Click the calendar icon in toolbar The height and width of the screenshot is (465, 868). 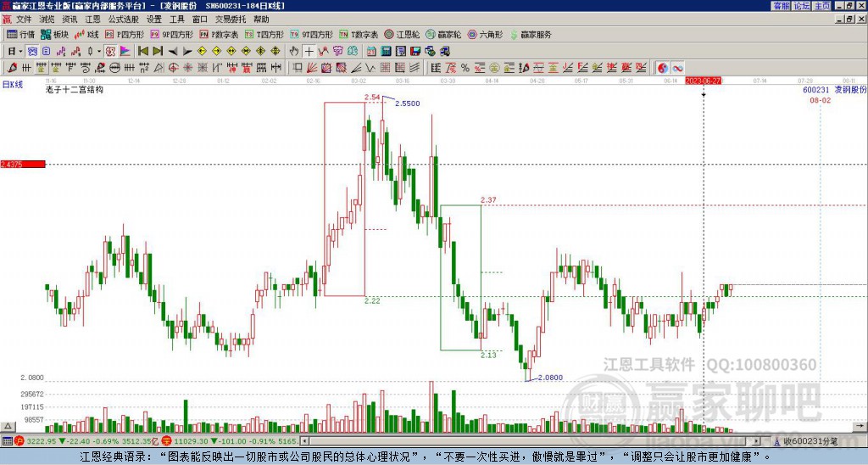click(x=371, y=52)
